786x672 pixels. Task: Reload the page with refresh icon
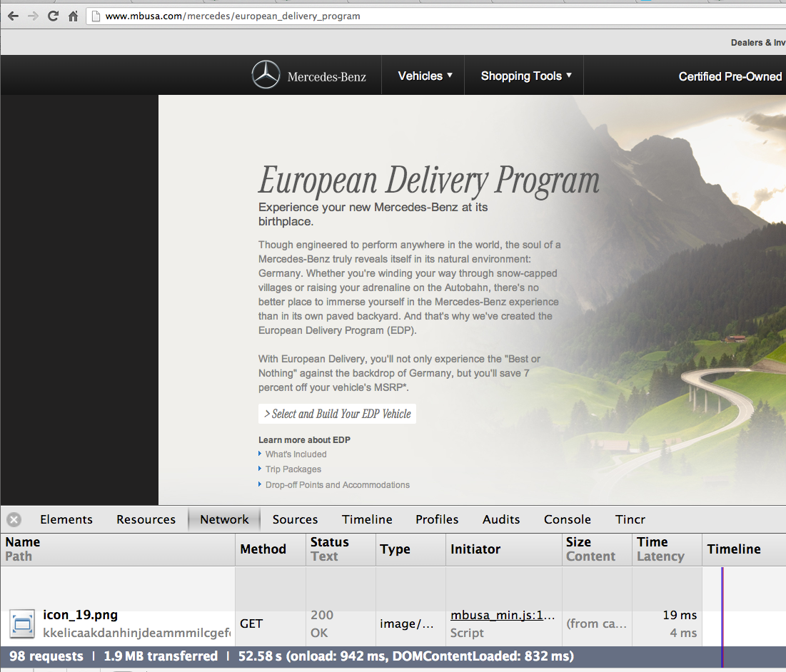53,16
